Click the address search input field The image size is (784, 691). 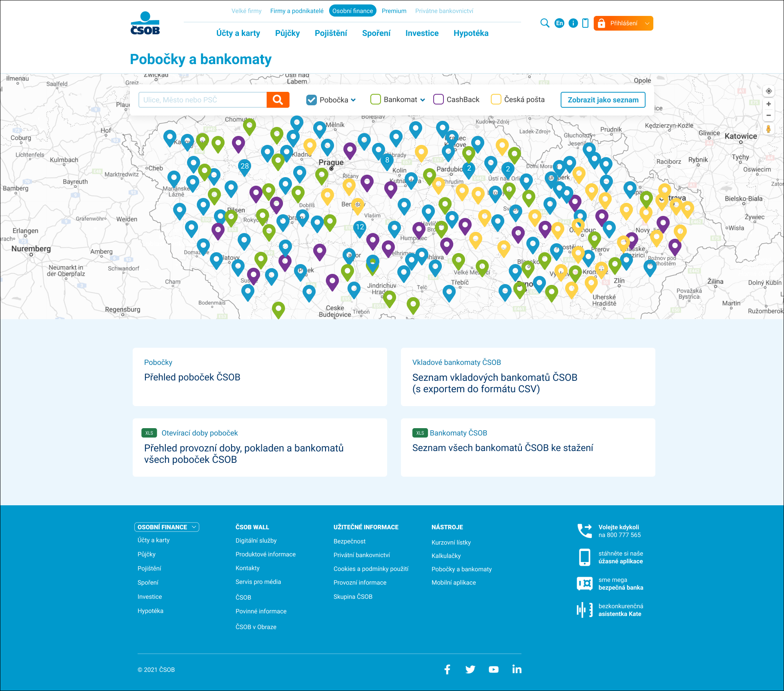[203, 100]
